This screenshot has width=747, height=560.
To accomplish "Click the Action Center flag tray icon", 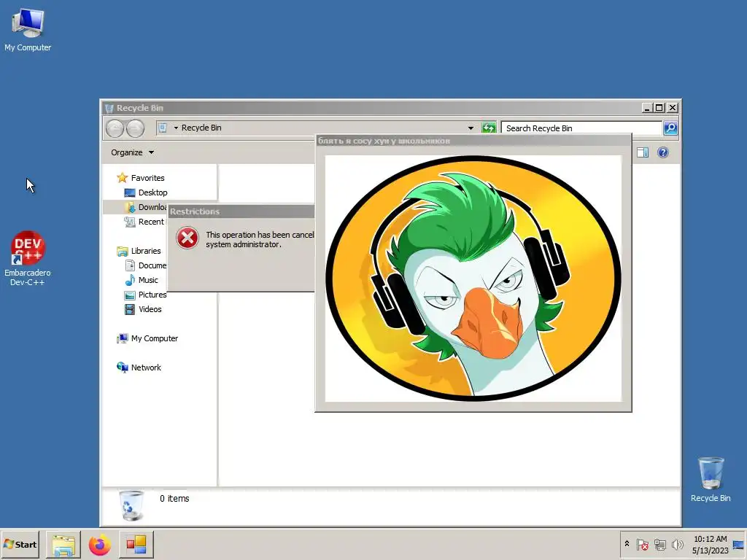I will 642,544.
